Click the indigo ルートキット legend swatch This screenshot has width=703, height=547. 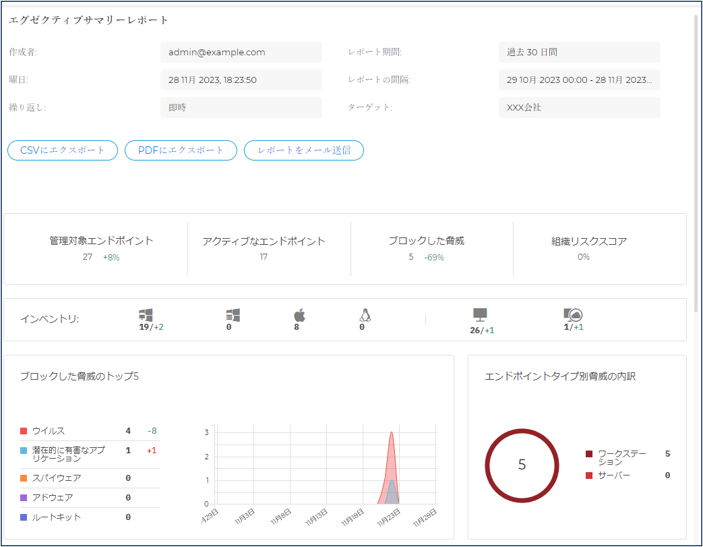click(24, 517)
